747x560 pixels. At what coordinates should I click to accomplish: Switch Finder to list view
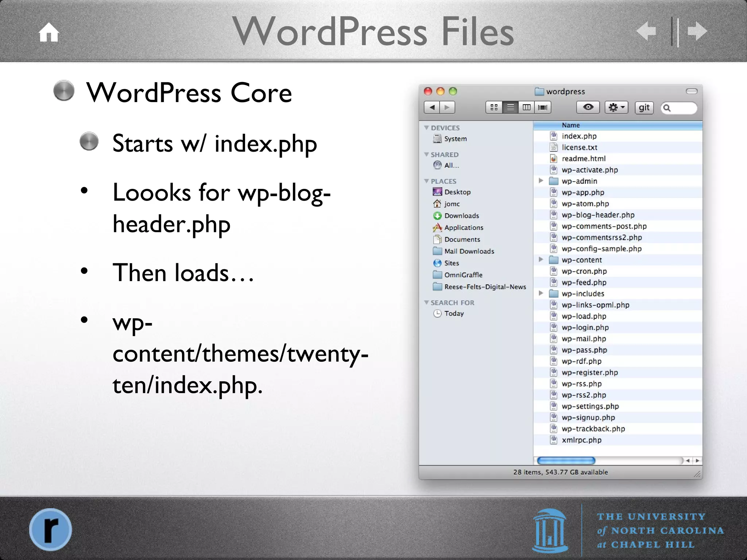(x=510, y=107)
